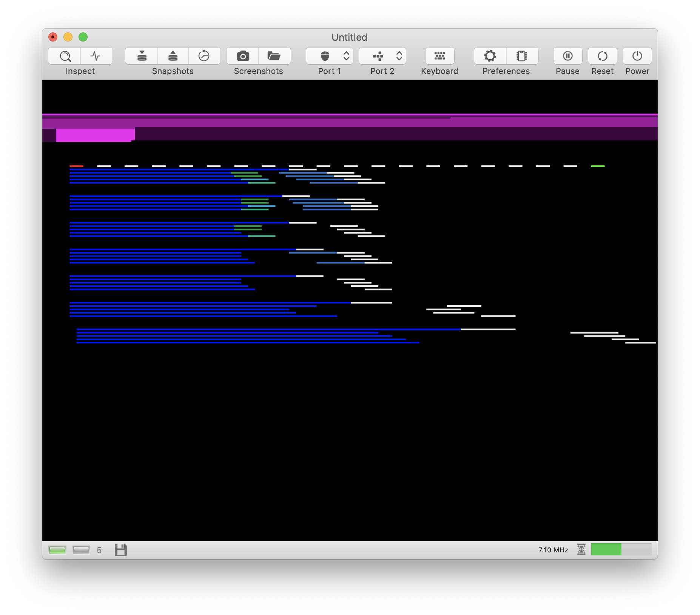
Task: Click the grey drive LED indicator
Action: coord(81,550)
